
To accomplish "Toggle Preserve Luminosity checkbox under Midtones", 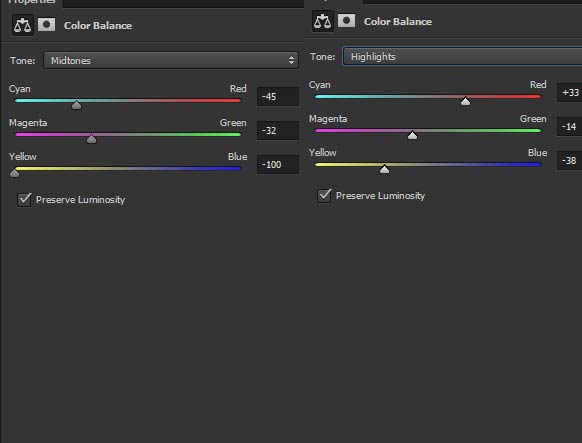I will [24, 200].
